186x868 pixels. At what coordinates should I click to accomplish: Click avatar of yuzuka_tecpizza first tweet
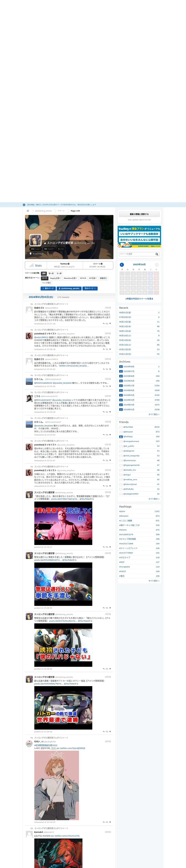tap(29, 336)
